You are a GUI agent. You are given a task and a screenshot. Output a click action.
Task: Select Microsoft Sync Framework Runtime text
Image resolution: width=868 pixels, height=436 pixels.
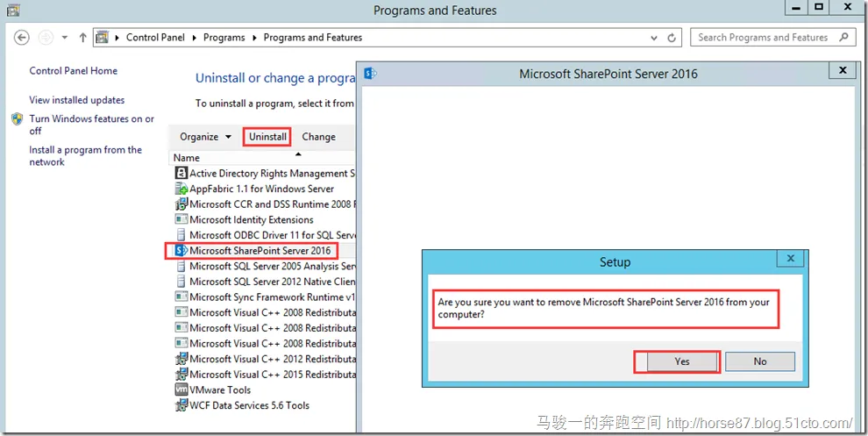coord(273,297)
